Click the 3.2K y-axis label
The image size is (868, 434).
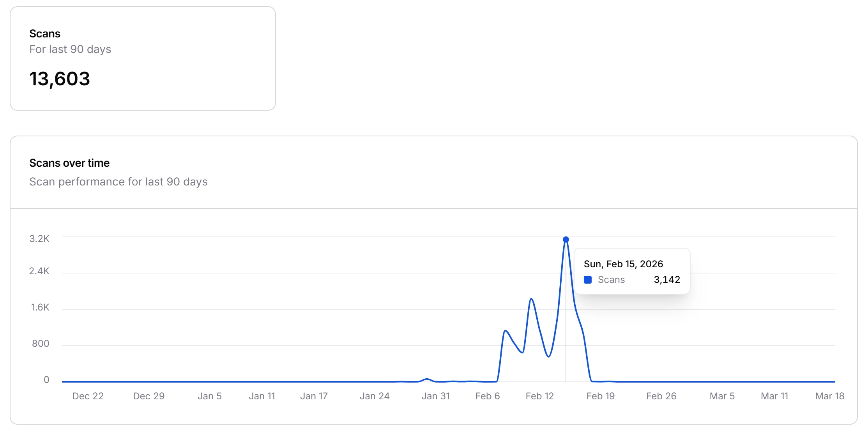[x=40, y=238]
